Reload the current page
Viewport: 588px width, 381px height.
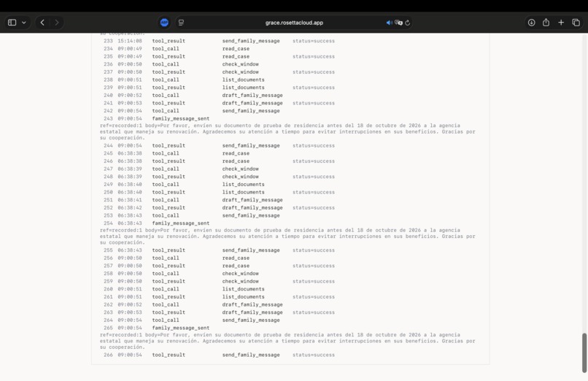click(x=408, y=23)
